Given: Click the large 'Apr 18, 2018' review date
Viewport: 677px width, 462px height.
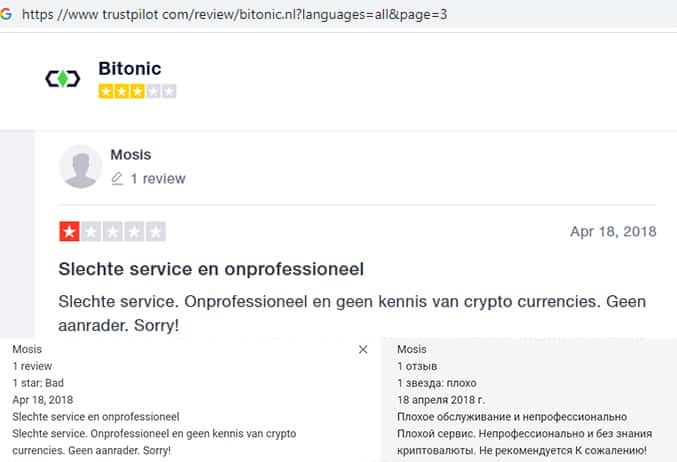Looking at the screenshot, I should pos(612,232).
